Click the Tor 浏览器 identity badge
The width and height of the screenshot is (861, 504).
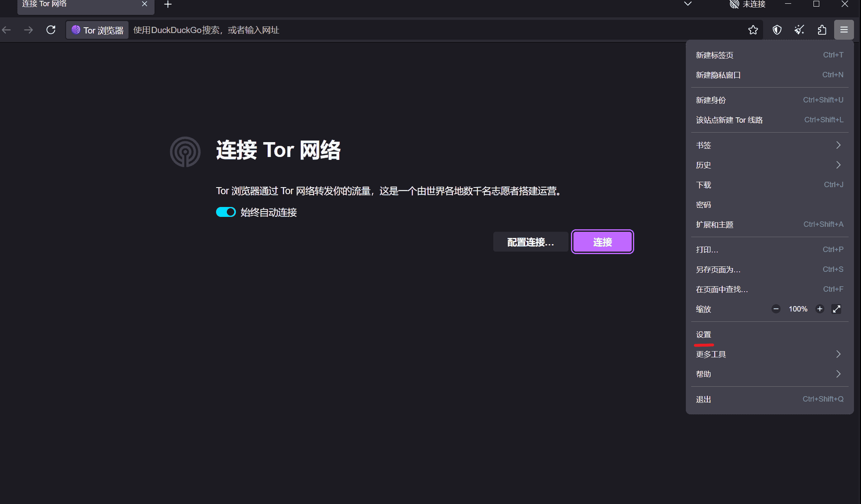click(x=98, y=30)
